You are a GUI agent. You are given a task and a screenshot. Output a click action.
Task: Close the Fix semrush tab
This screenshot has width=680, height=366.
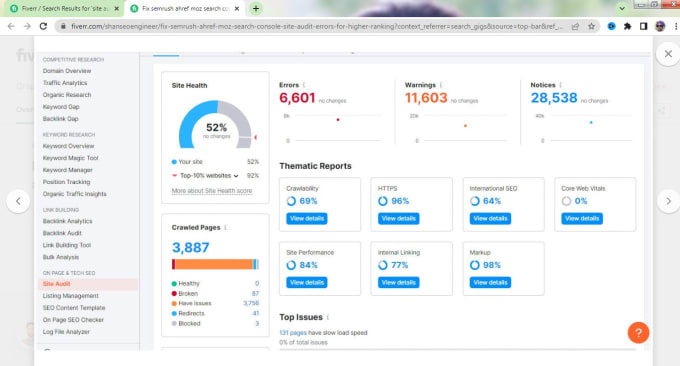click(x=237, y=9)
